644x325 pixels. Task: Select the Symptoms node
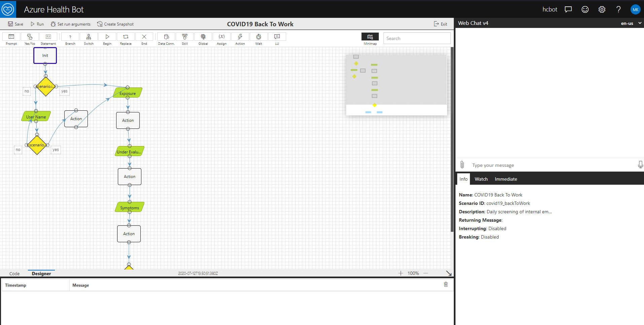click(x=130, y=207)
